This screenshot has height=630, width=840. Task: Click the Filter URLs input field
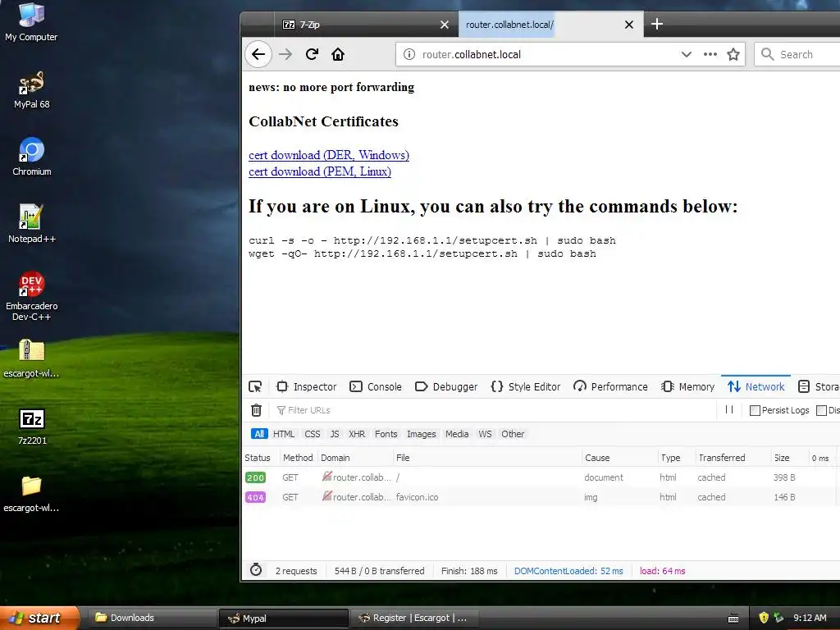495,410
